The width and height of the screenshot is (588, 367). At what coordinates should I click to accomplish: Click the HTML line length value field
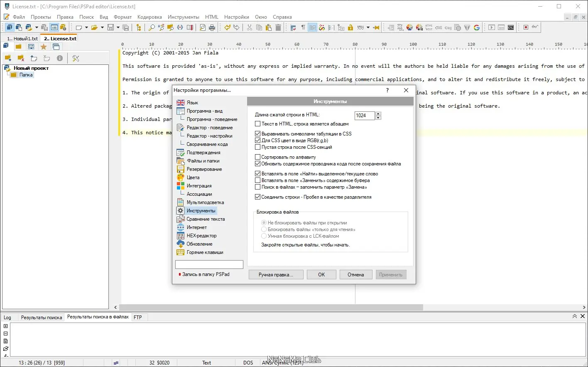(365, 116)
